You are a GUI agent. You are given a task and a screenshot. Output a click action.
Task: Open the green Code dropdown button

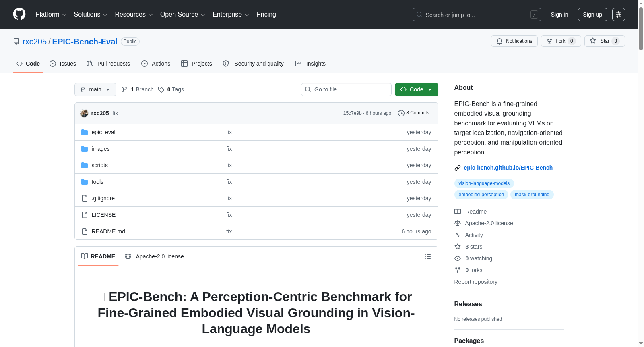pos(417,89)
